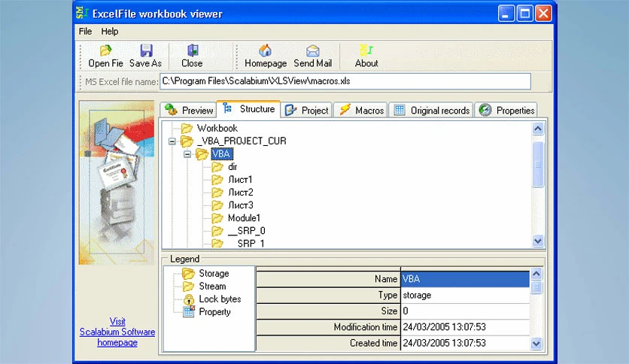Click the Property legend icon
The width and height of the screenshot is (629, 364).
point(189,311)
